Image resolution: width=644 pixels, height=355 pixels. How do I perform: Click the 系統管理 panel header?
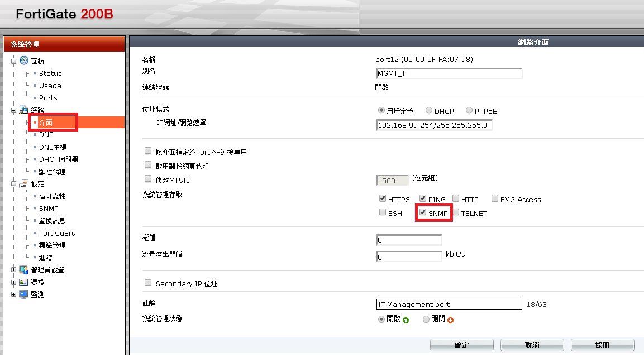[64, 44]
